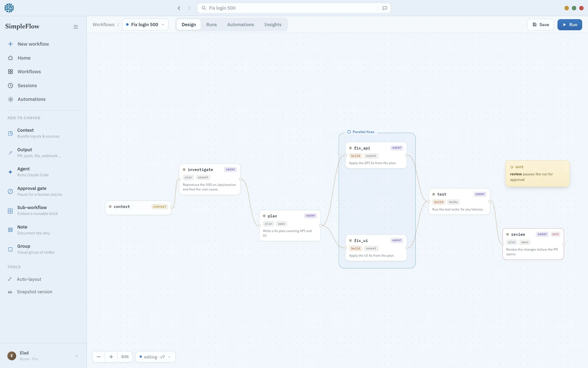
Task: Open the Fix login 500 workflow dropdown
Action: pyautogui.click(x=145, y=25)
